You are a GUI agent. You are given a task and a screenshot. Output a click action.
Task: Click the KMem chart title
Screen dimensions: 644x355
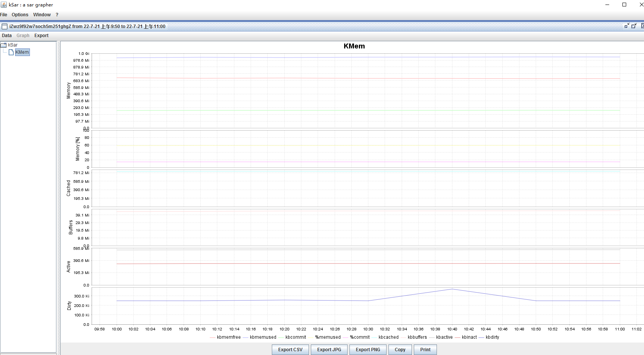point(354,46)
